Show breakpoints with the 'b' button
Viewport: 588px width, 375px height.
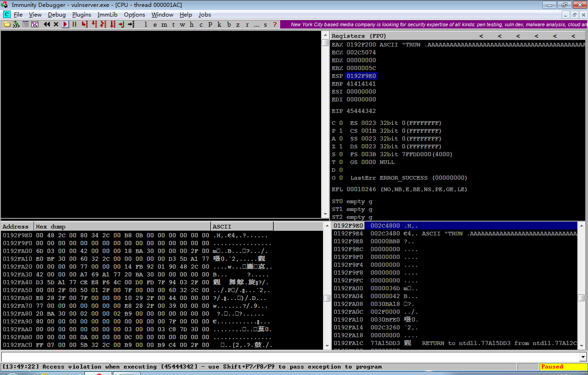(x=229, y=24)
